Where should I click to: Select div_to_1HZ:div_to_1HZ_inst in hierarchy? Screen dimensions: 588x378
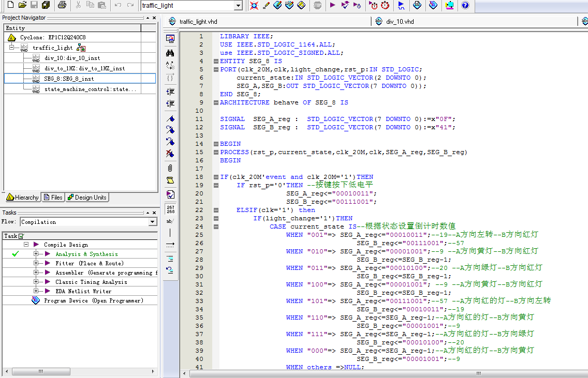pos(84,68)
